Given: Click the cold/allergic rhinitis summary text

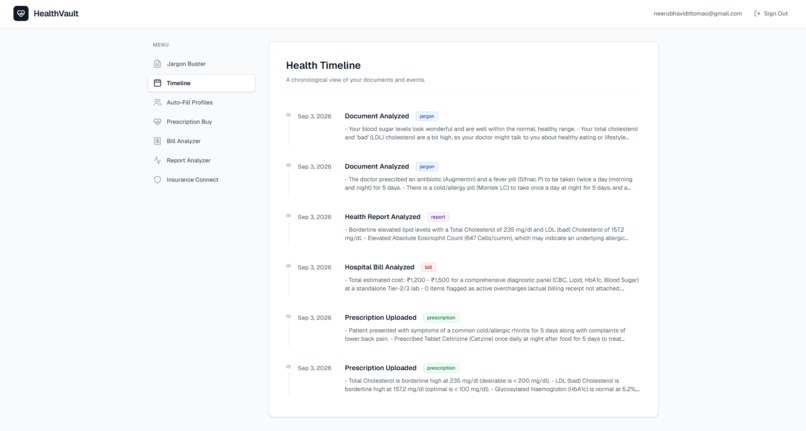Looking at the screenshot, I should coord(485,335).
